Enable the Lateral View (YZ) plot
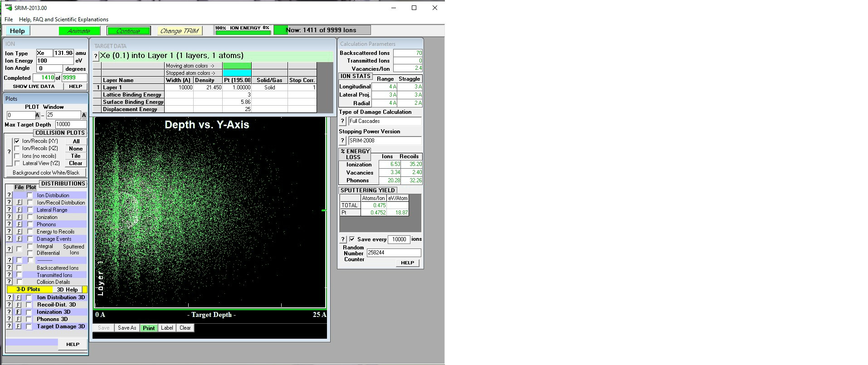Image resolution: width=868 pixels, height=365 pixels. coord(17,163)
